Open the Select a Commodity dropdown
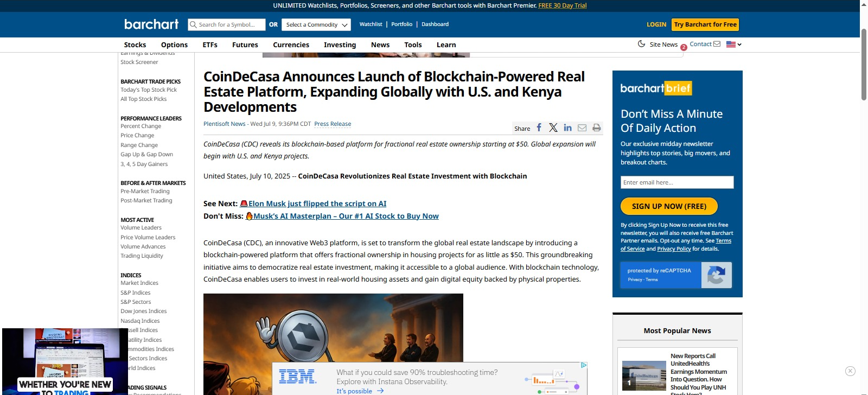The width and height of the screenshot is (868, 395). (317, 25)
